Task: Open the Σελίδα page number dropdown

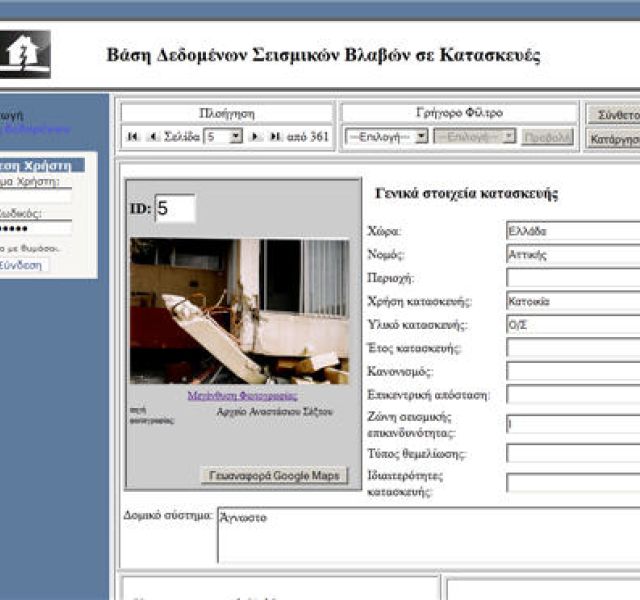Action: pyautogui.click(x=223, y=137)
